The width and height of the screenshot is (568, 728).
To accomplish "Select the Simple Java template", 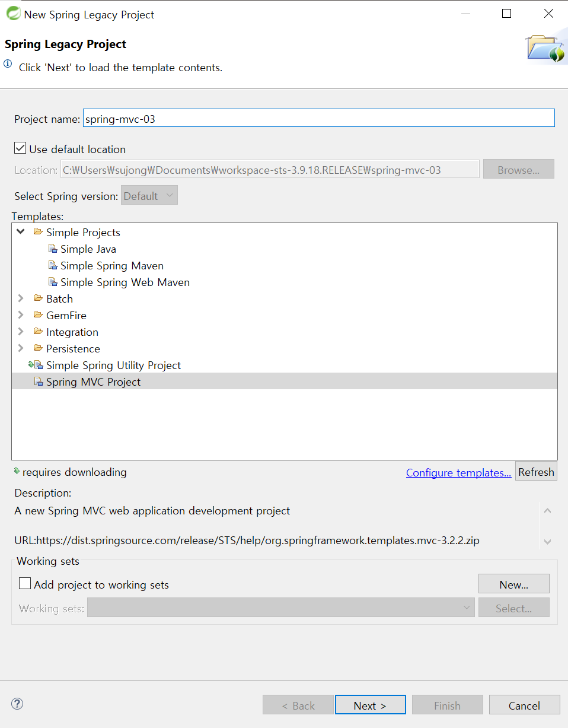I will tap(88, 249).
